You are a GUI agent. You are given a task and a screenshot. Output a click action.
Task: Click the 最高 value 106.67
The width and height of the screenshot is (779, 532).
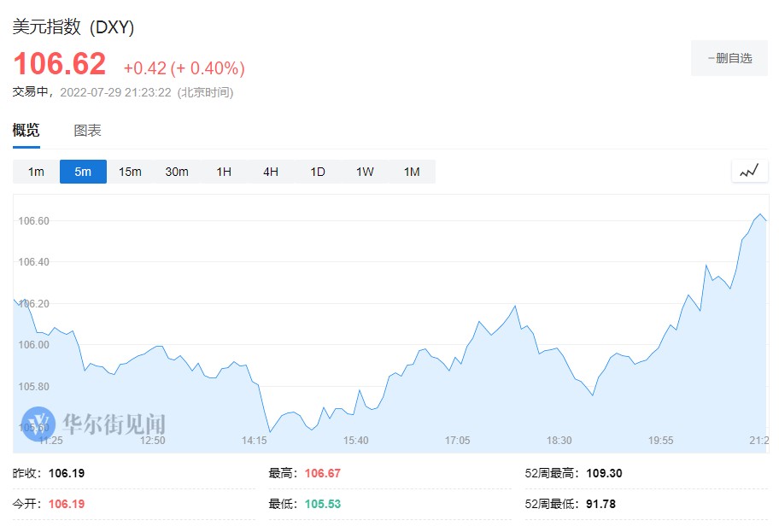(x=322, y=473)
